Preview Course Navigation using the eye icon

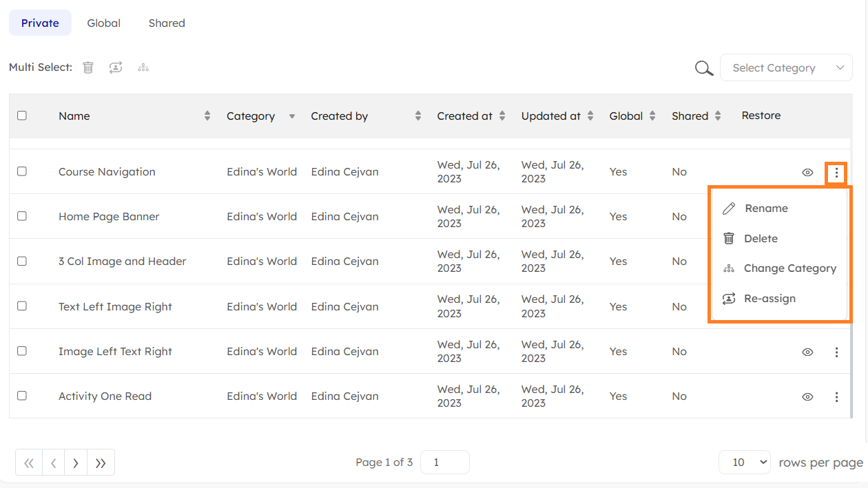[808, 173]
